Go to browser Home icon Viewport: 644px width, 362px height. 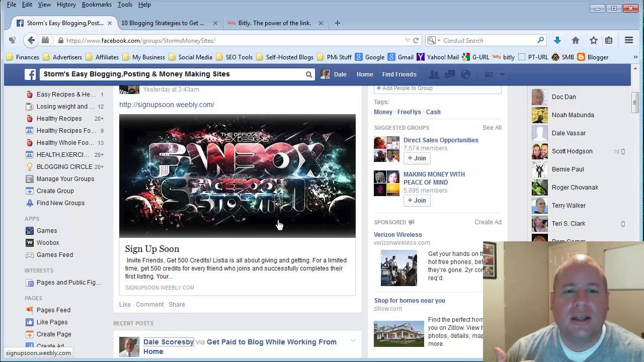[x=576, y=40]
